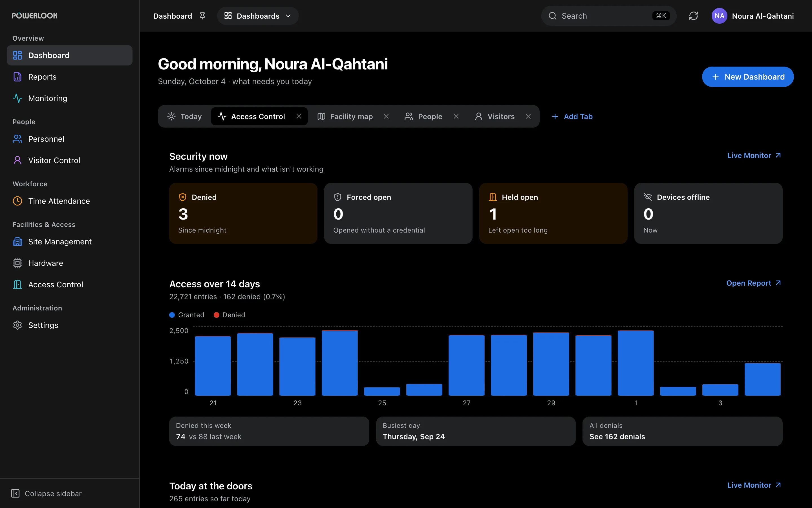
Task: Click the Devices offline wifi-off icon
Action: [x=648, y=197]
